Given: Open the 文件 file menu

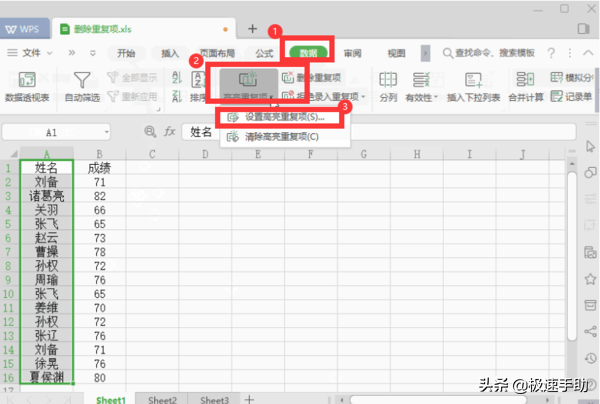Looking at the screenshot, I should pyautogui.click(x=29, y=53).
